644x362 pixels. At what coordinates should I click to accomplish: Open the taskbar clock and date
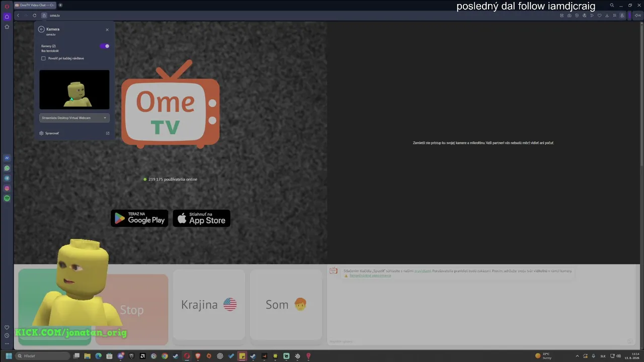631,356
